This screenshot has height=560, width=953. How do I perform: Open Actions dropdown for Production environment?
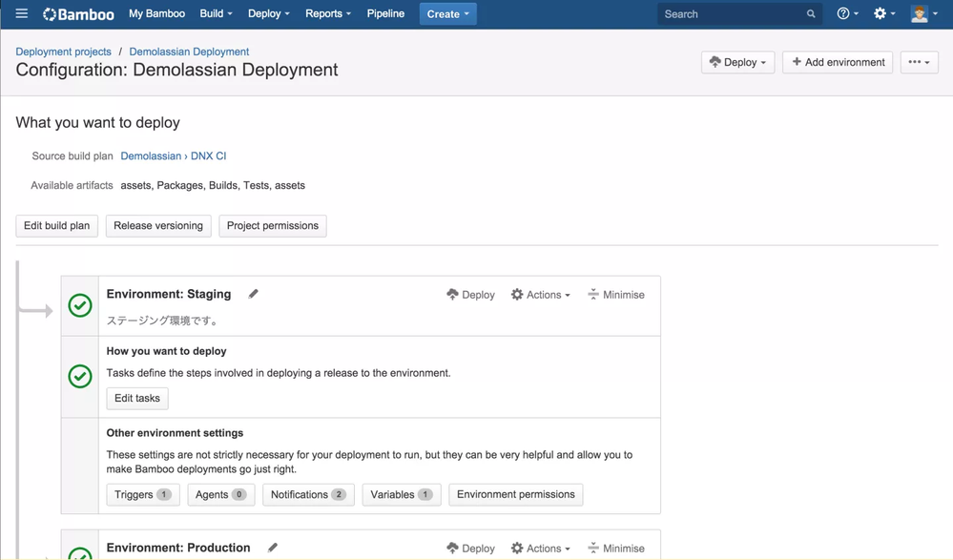click(540, 548)
